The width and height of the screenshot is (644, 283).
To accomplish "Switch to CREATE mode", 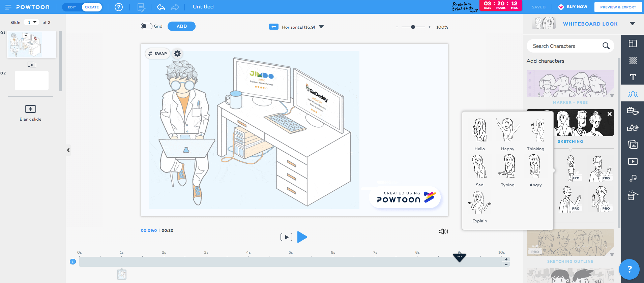I will (92, 7).
